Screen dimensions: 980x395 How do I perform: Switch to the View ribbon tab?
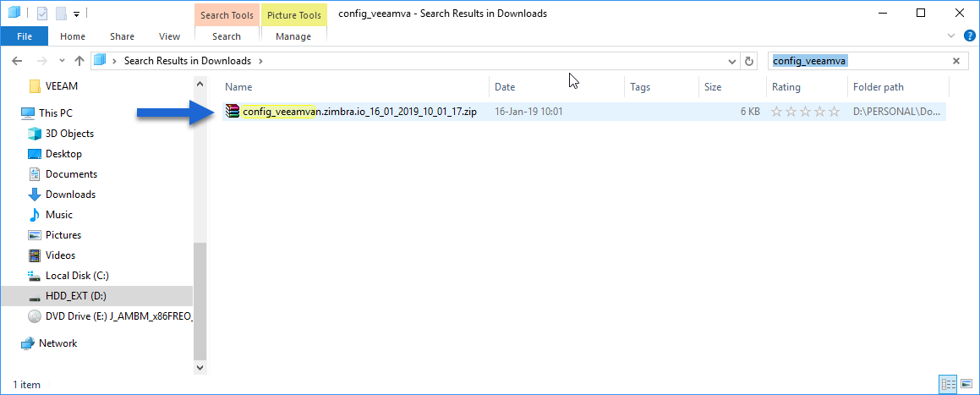click(169, 36)
